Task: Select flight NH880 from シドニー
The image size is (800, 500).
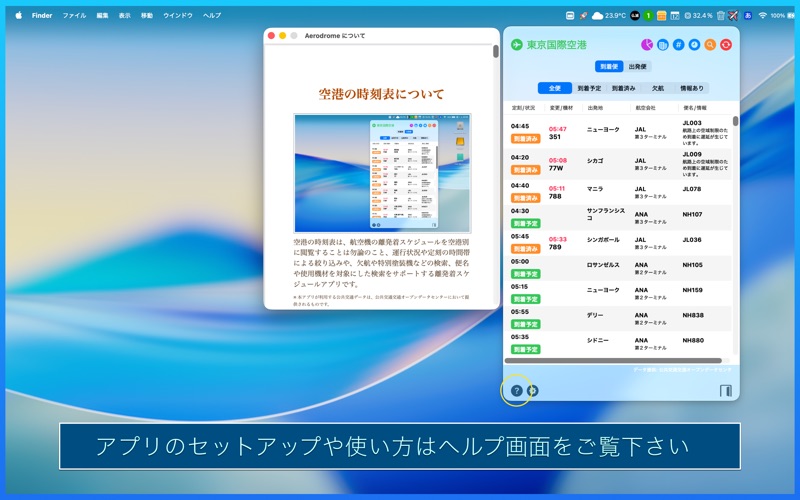Action: point(619,344)
